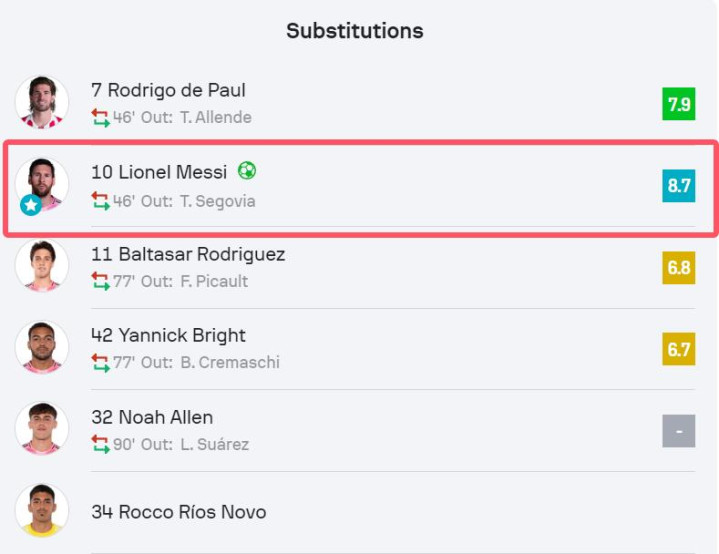Select Messi's 8.7 rating badge
The height and width of the screenshot is (554, 719).
679,186
